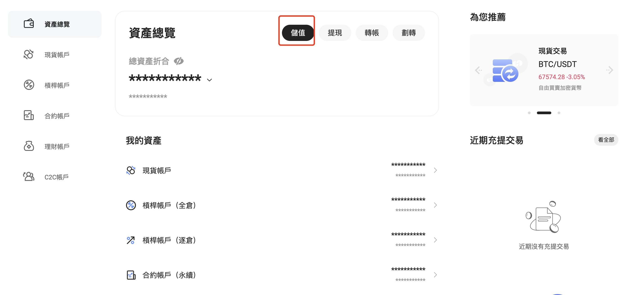Open the 槓桿帳戶 percent icon in sidebar
Screen dimensions: 644x295
pos(29,85)
